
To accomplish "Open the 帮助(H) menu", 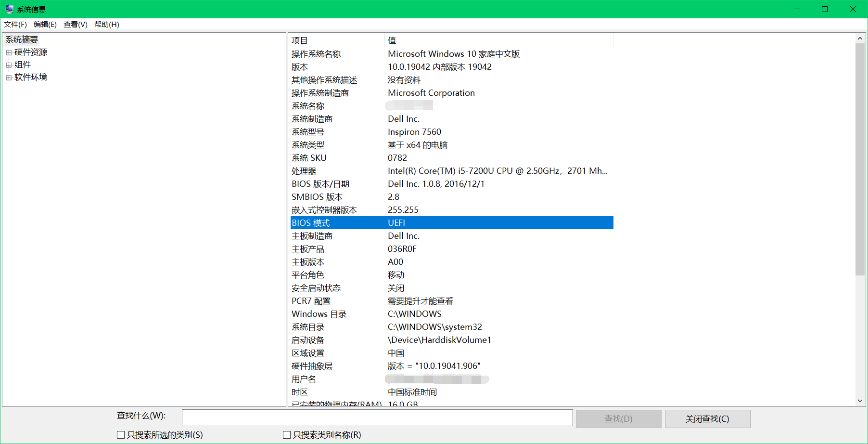I will click(106, 24).
